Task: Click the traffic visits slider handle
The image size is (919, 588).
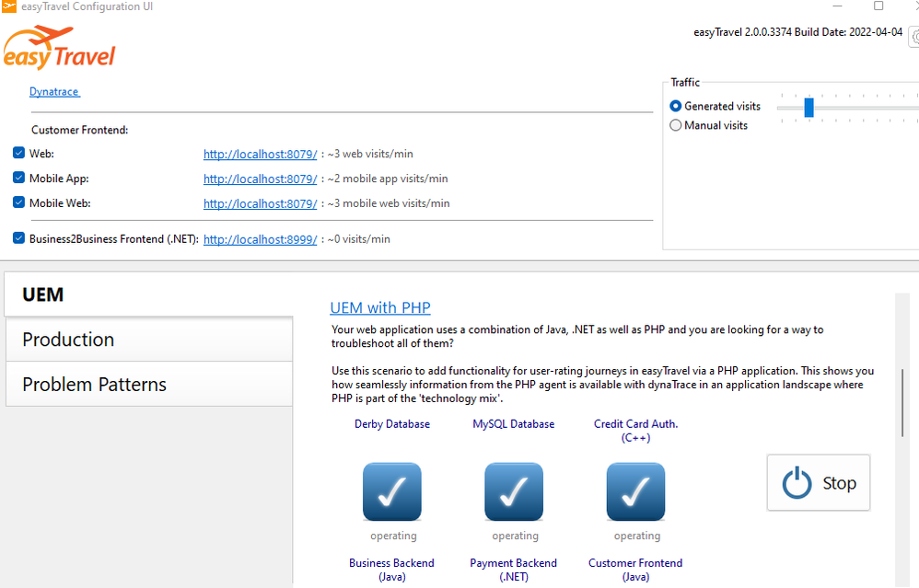Action: pyautogui.click(x=808, y=108)
